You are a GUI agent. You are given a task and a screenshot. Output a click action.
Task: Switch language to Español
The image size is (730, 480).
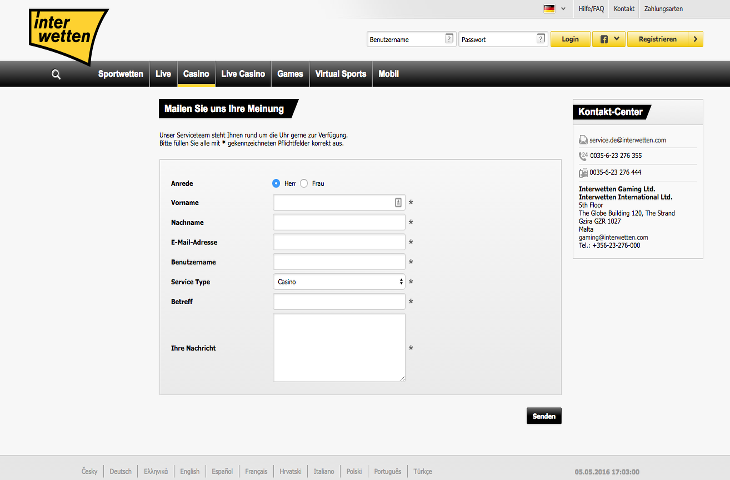(222, 471)
